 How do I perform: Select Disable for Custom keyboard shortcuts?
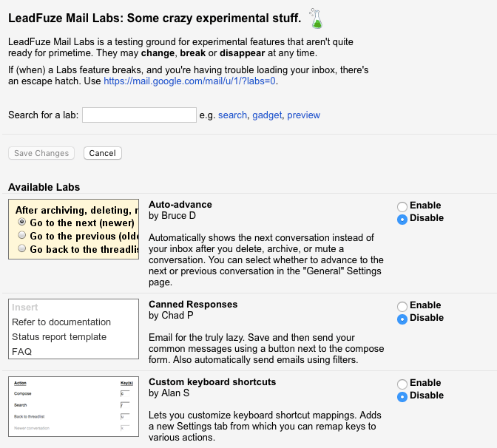click(402, 397)
